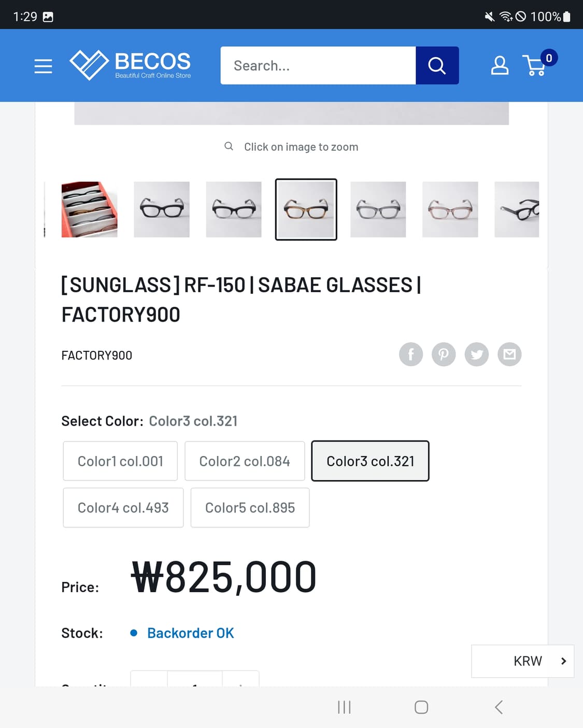Share the glasses on Twitter
Screen dimensions: 583x728
tap(476, 354)
